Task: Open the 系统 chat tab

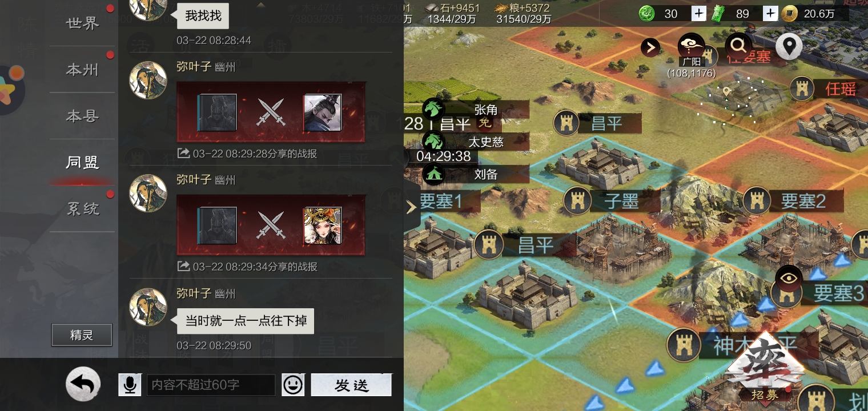Action: (x=83, y=209)
